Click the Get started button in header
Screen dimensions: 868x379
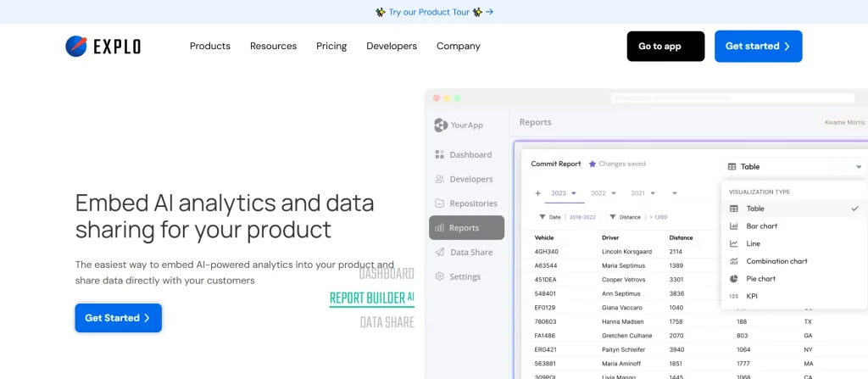(758, 47)
